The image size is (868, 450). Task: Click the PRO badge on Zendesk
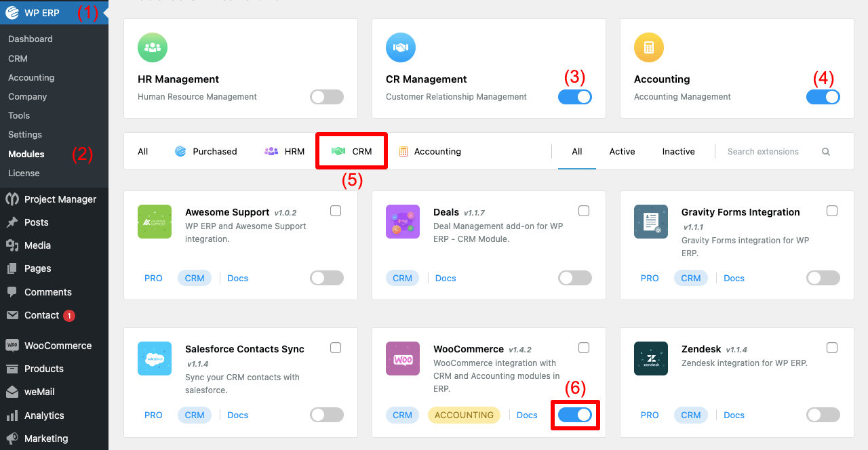650,415
